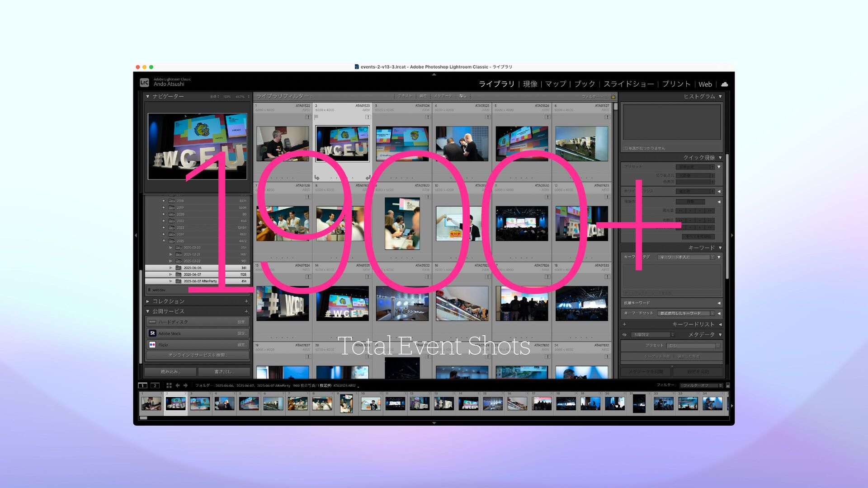Rotate photo ATA01523 counterclockwise
This screenshot has height=488, width=868.
[x=317, y=178]
